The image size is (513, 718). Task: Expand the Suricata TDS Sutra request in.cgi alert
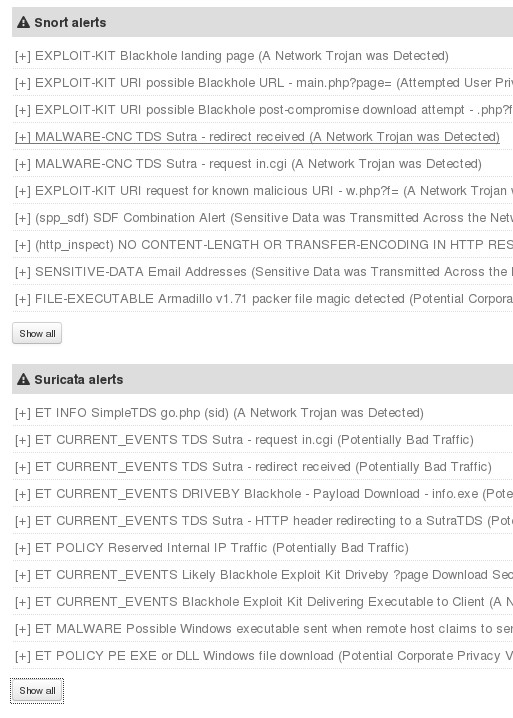(x=244, y=440)
